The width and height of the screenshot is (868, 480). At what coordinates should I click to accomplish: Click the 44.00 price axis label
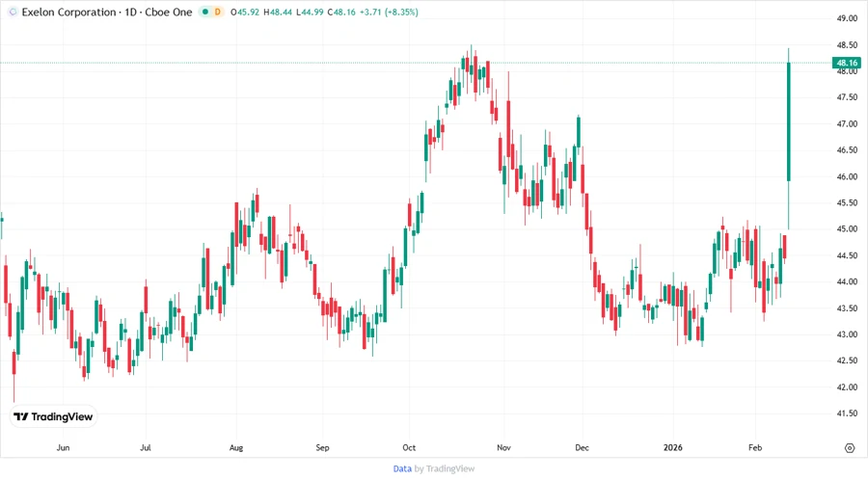[847, 281]
